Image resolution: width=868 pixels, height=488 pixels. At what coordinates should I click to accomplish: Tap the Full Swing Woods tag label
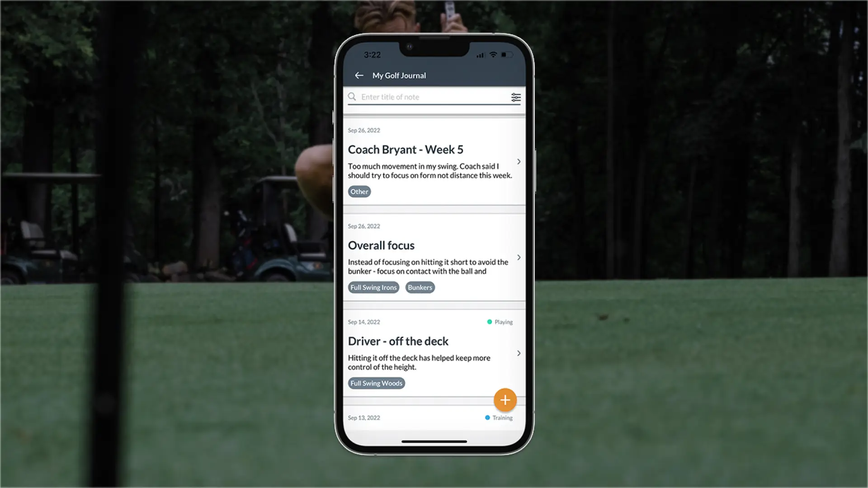tap(376, 383)
